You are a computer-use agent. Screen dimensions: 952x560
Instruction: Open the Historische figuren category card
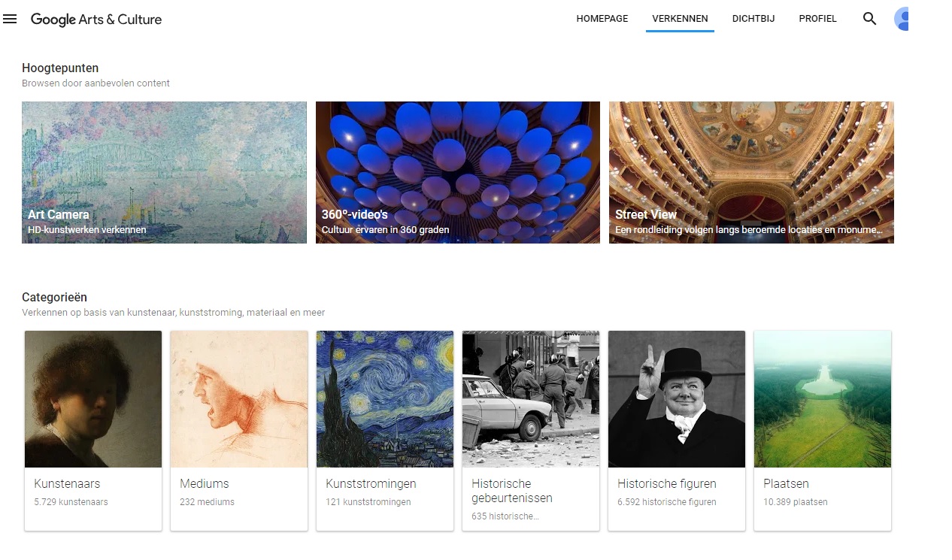pos(677,431)
